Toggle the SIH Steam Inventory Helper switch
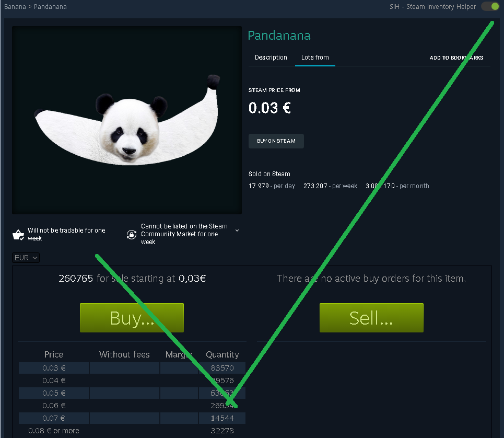This screenshot has width=504, height=438. click(490, 6)
